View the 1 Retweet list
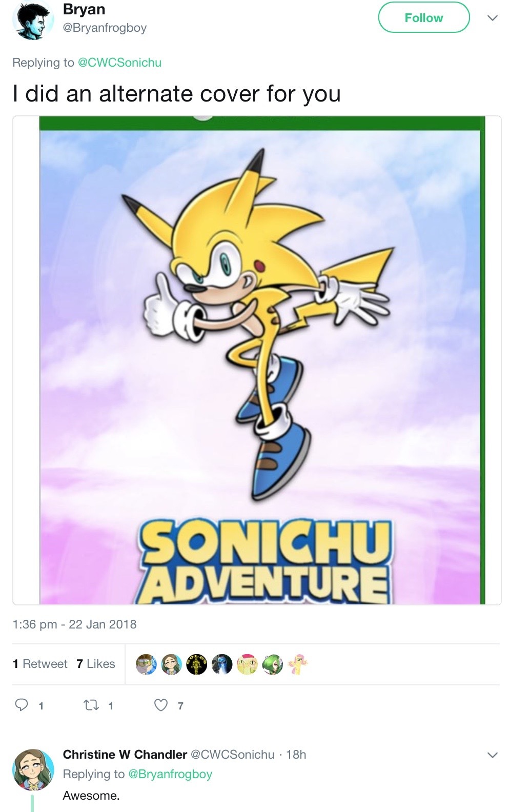The image size is (530, 812). [x=40, y=664]
